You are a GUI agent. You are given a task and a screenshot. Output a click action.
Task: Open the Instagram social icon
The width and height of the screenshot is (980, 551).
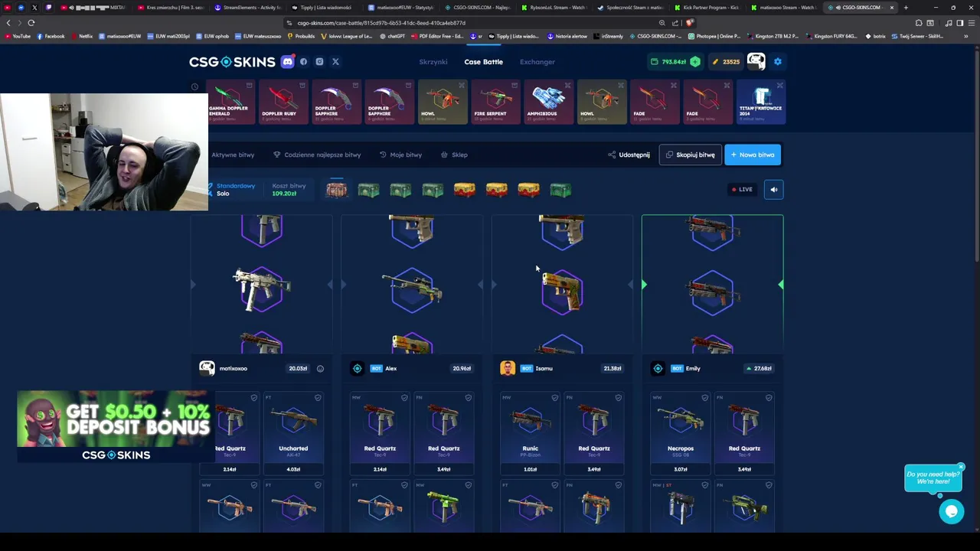319,62
